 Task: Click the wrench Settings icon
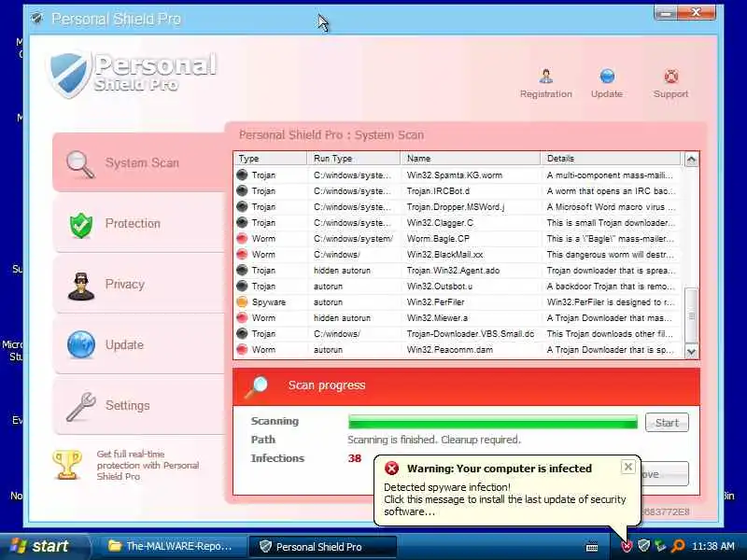coord(80,406)
